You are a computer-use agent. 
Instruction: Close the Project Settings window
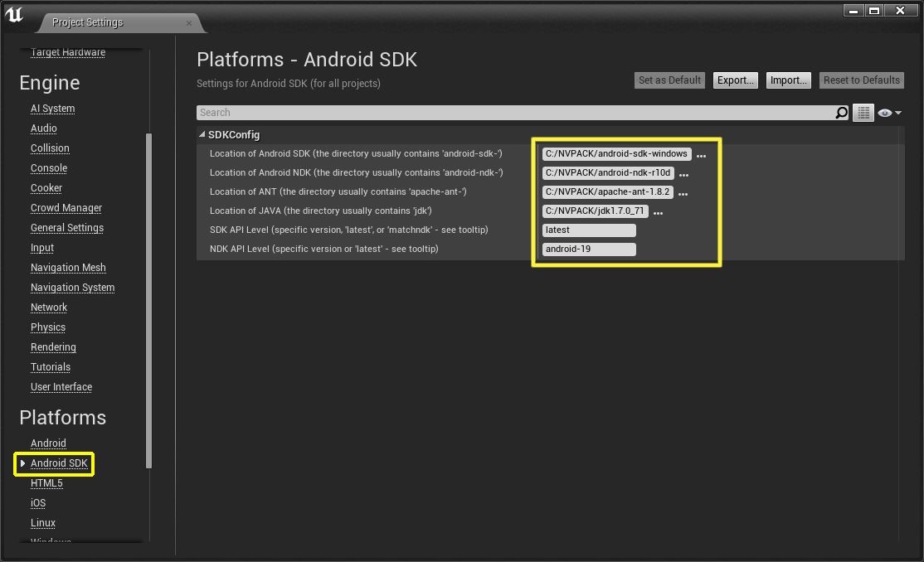pyautogui.click(x=901, y=11)
